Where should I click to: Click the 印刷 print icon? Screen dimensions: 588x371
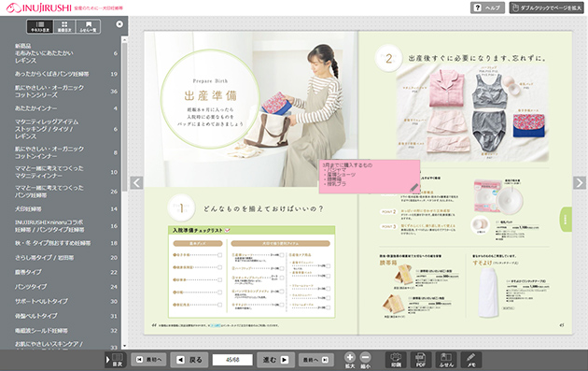click(x=396, y=360)
